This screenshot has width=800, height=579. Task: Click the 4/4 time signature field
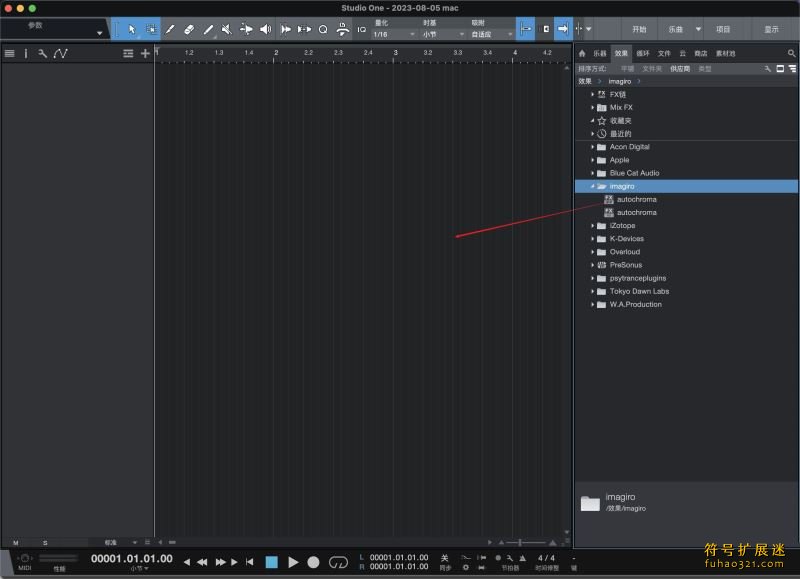546,558
